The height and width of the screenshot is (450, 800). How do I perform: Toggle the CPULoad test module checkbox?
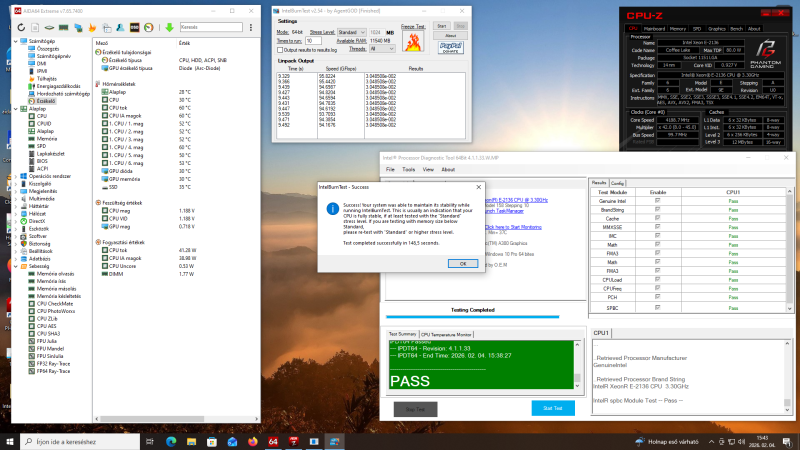[657, 280]
